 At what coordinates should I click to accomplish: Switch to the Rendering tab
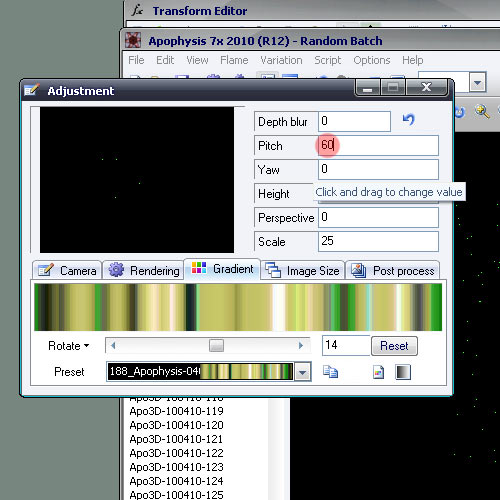tap(144, 270)
